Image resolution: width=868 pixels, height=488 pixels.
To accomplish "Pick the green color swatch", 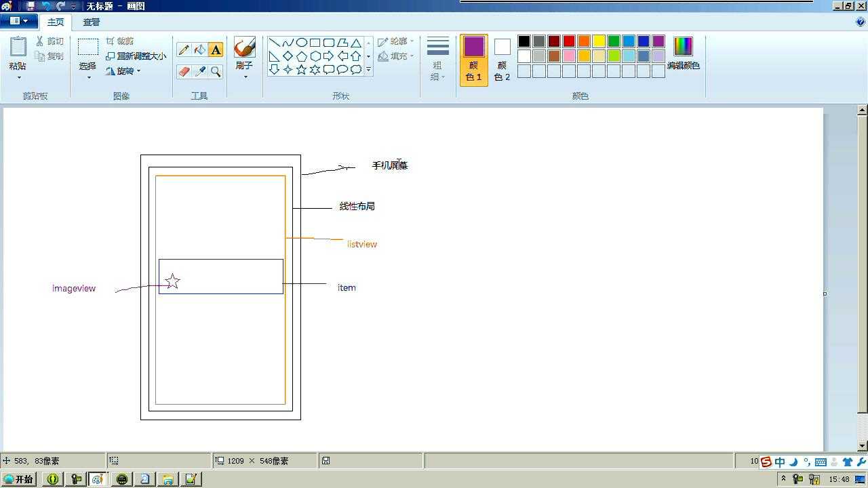I will point(614,41).
